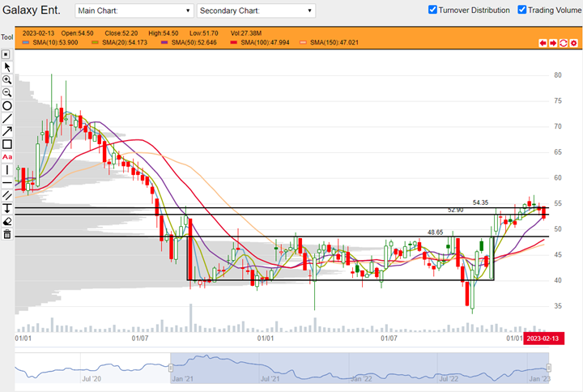Select the arrow pointer tool
The image size is (583, 392).
click(x=7, y=67)
